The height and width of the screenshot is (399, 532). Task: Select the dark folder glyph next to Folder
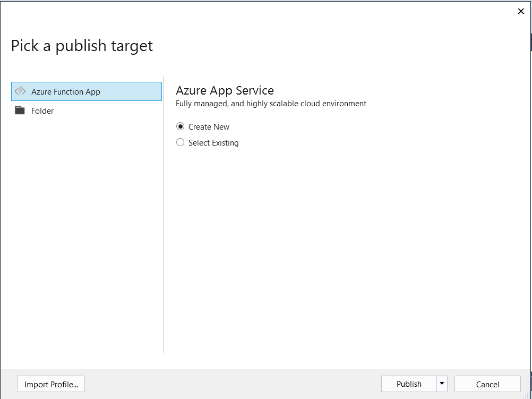pyautogui.click(x=20, y=111)
